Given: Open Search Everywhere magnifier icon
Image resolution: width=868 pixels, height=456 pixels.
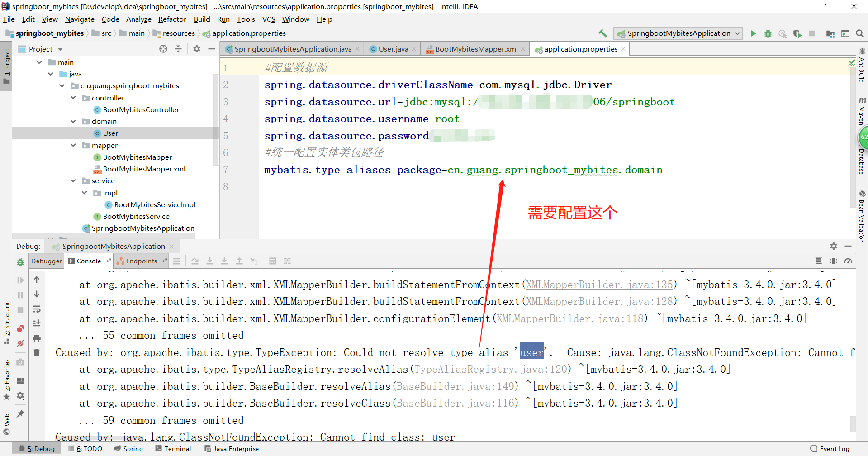Looking at the screenshot, I should point(860,33).
